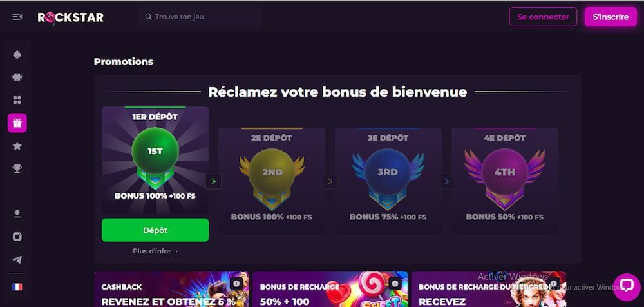The height and width of the screenshot is (307, 644).
Task: Open the star favorites sidebar icon
Action: point(17,146)
